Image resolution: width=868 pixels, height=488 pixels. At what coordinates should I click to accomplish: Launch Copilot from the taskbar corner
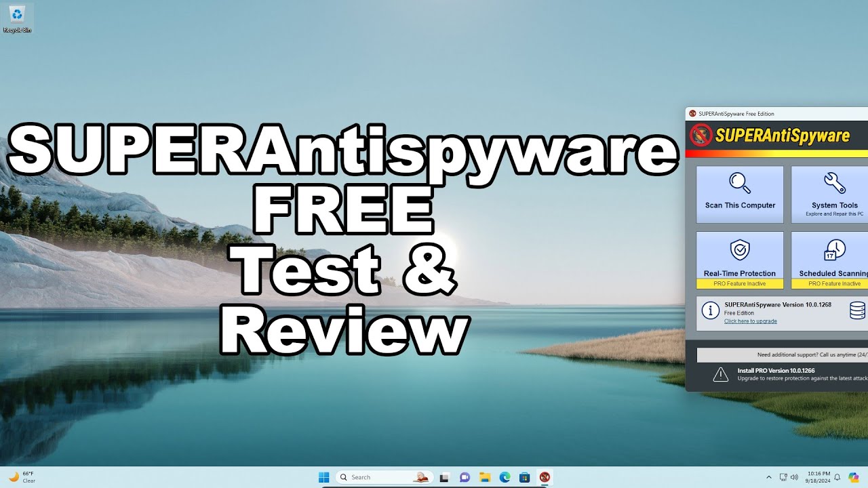click(x=853, y=477)
